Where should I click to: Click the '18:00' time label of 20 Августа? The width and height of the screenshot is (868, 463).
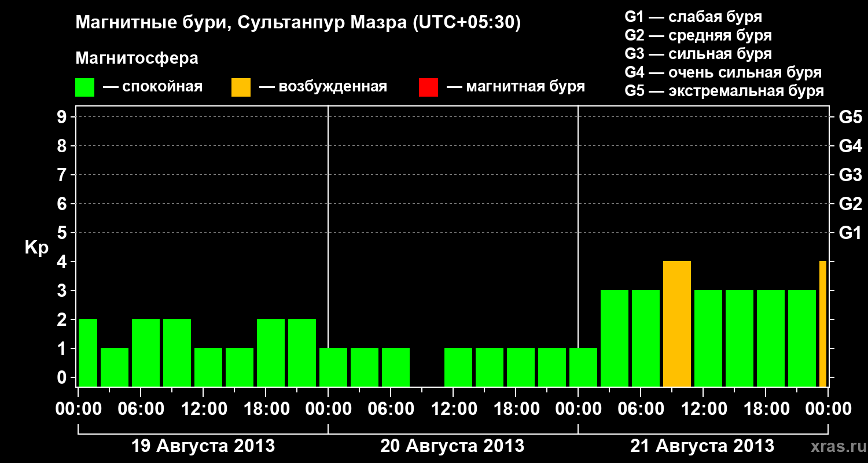pos(516,409)
